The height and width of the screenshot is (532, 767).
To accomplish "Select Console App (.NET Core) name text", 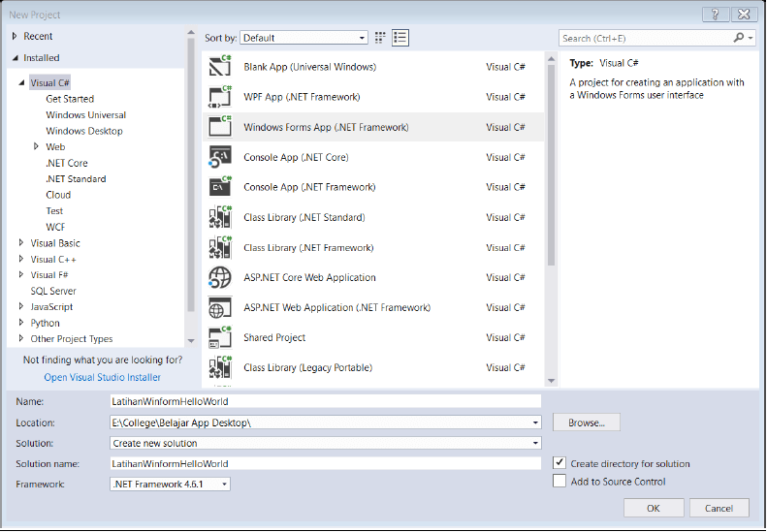I will click(296, 157).
